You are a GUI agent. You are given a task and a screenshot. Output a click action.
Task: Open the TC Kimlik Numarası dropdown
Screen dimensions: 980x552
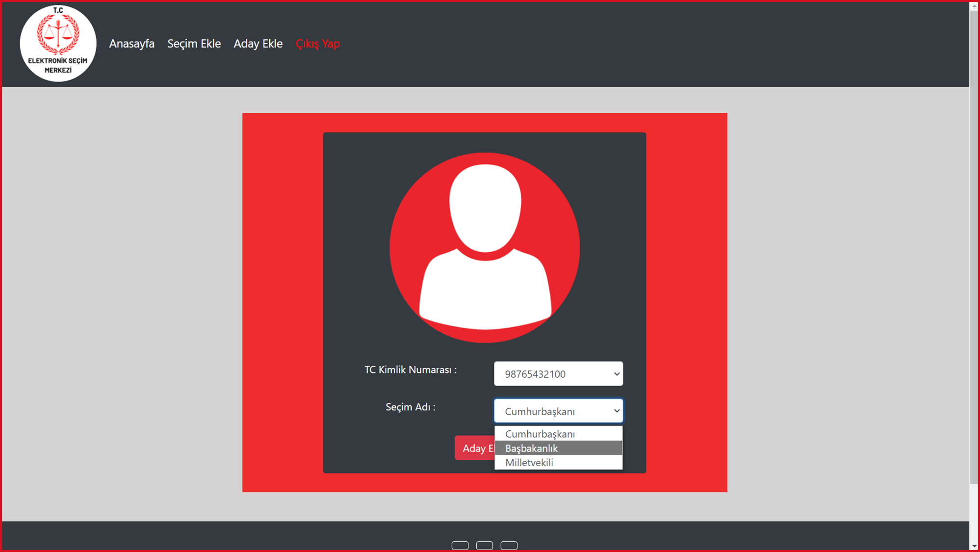(x=558, y=374)
